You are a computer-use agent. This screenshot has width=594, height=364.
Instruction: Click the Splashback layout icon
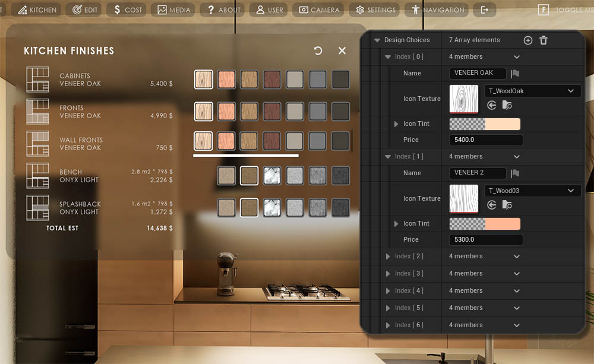(x=37, y=208)
